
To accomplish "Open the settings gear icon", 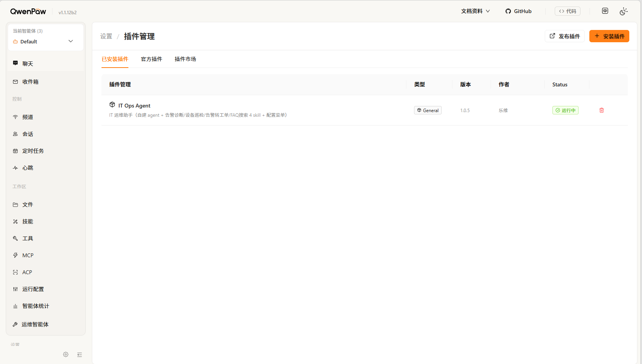I will coord(66,354).
